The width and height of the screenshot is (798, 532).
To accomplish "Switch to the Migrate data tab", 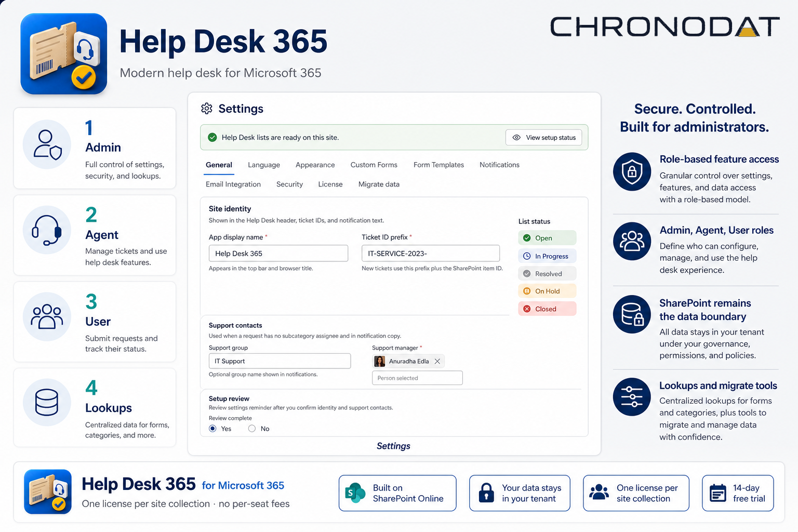I will coord(379,184).
